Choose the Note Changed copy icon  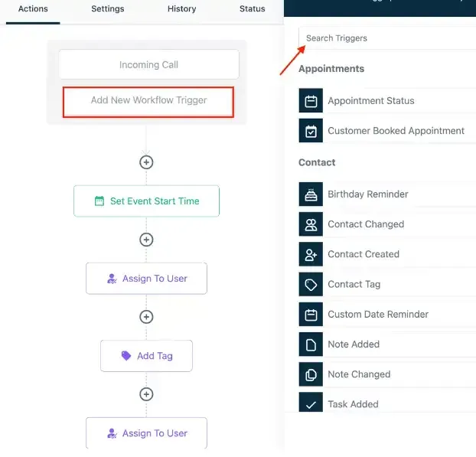click(311, 375)
